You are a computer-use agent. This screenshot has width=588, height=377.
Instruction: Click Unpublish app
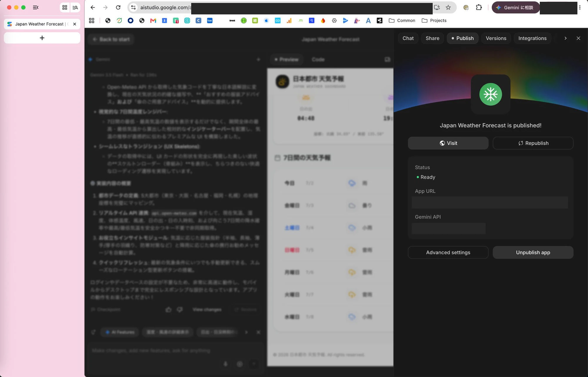coord(533,253)
